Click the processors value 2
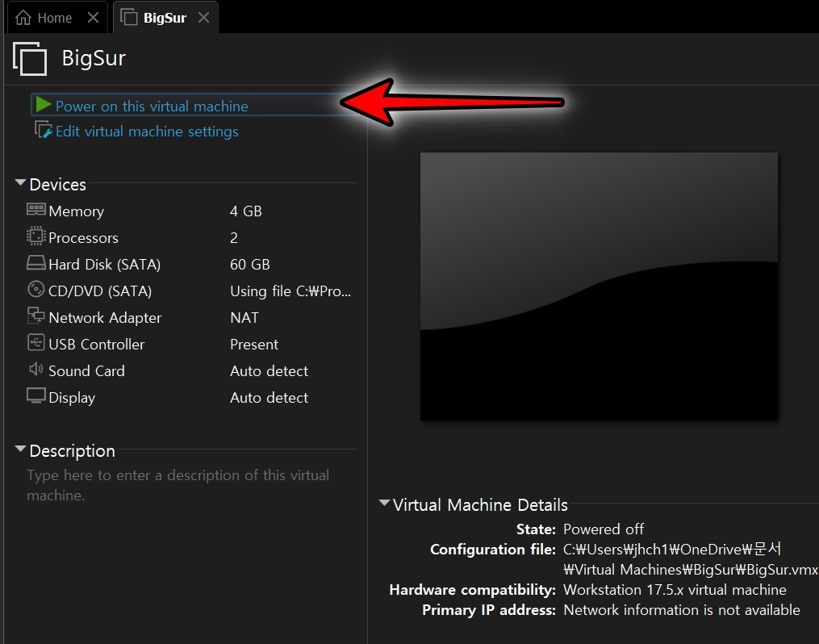The width and height of the screenshot is (819, 644). click(233, 238)
